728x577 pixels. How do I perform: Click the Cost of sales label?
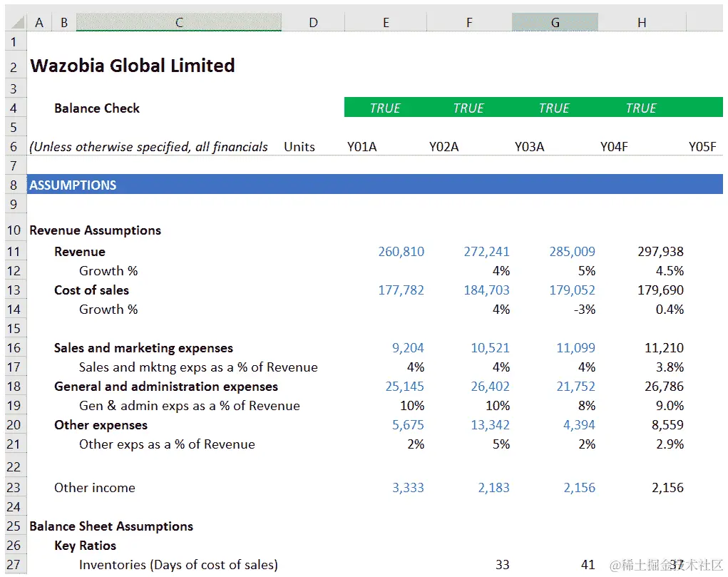[x=91, y=290]
